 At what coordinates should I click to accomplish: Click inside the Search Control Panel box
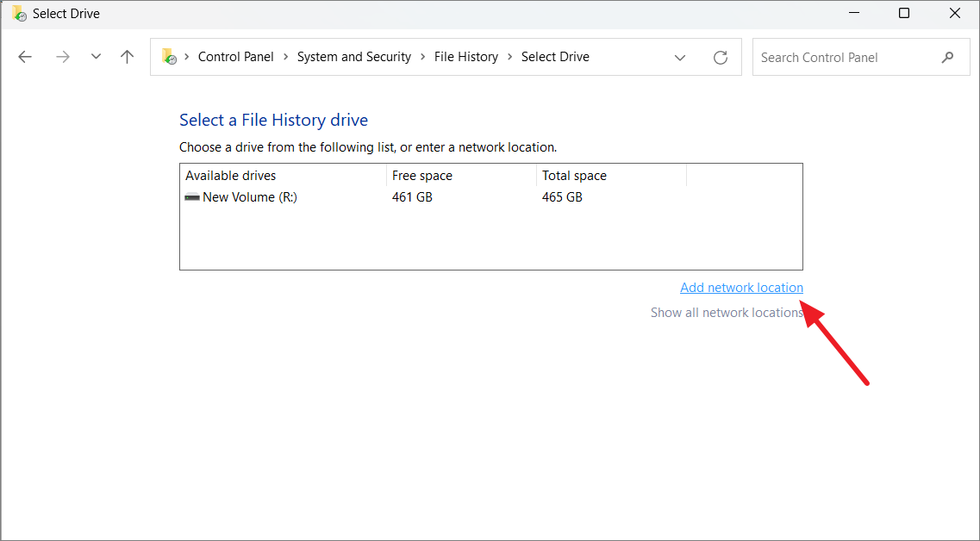click(x=840, y=56)
